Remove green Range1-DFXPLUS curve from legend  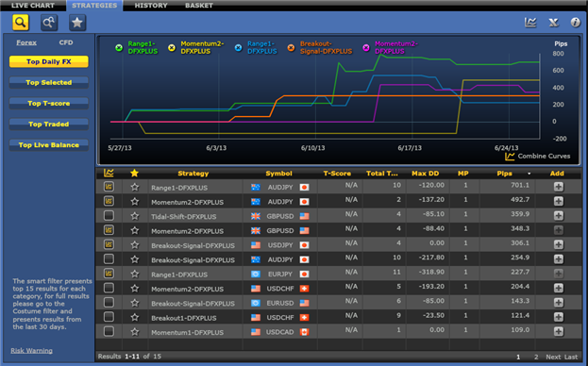119,47
